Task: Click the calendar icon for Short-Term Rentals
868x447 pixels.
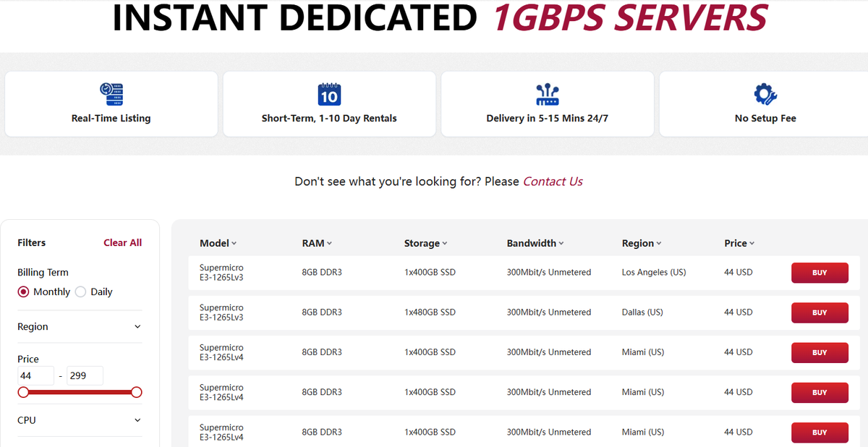Action: tap(329, 95)
